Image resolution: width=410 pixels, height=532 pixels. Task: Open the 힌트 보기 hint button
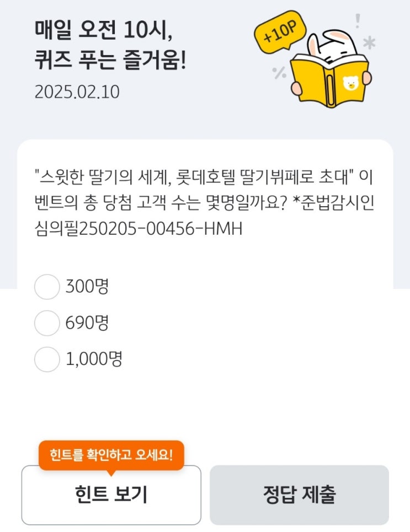[111, 495]
